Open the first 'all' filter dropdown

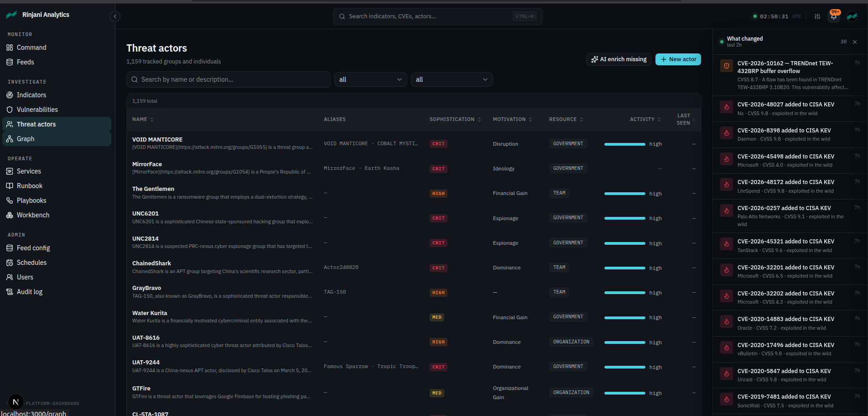370,79
